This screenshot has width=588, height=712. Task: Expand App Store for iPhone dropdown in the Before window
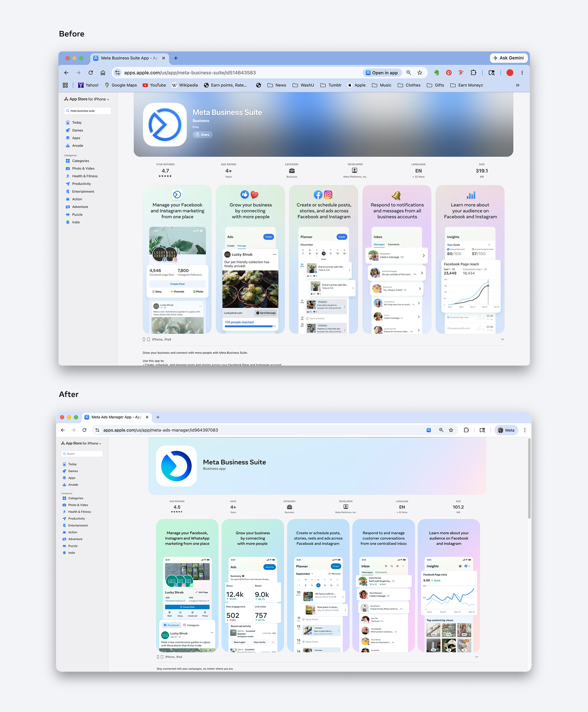pyautogui.click(x=87, y=99)
